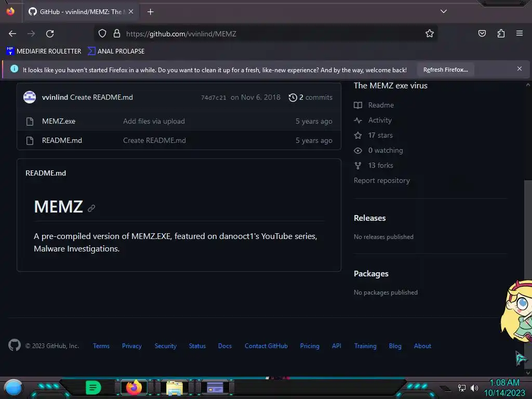The image size is (532, 399).
Task: Save page to Pocket icon
Action: 482,33
